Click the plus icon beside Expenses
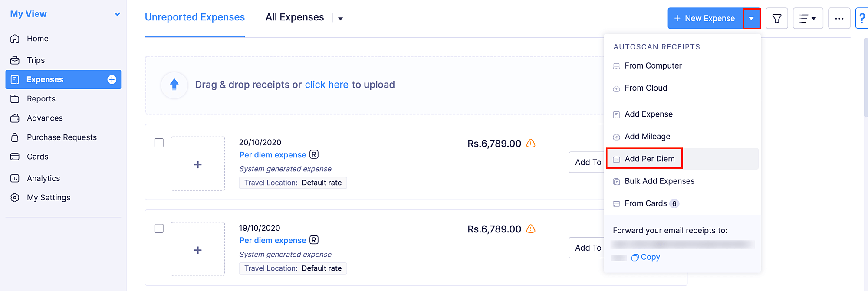 [x=112, y=79]
